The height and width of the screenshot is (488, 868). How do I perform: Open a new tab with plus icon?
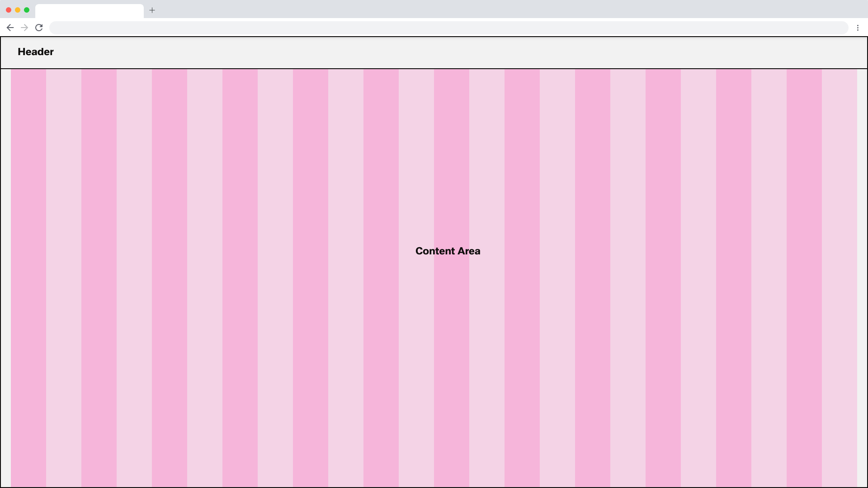152,10
